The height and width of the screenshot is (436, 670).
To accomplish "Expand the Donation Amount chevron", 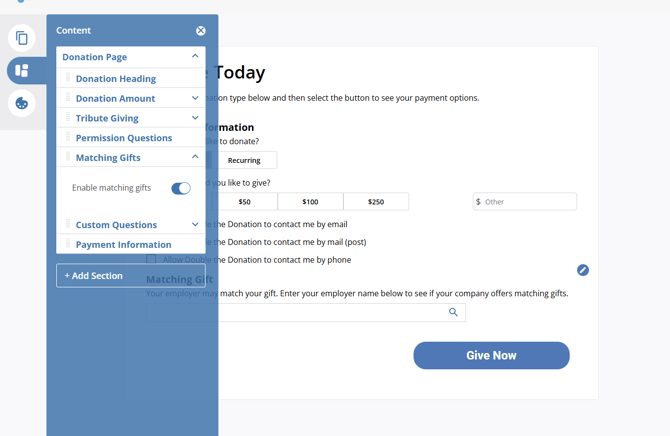I will click(195, 98).
